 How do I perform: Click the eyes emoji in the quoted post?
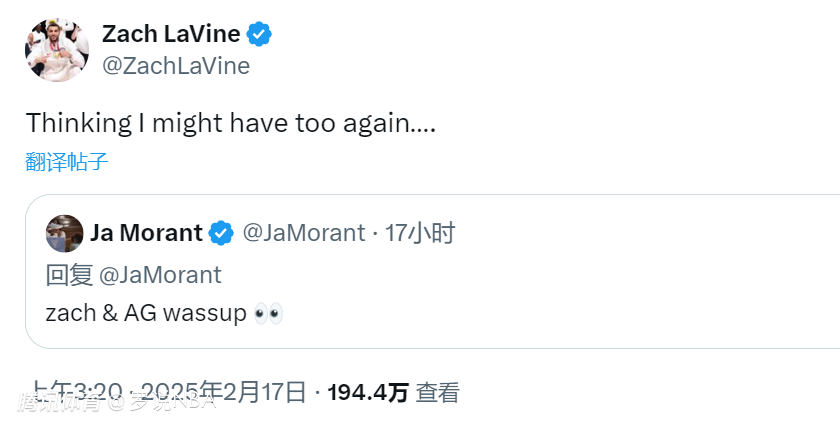click(x=269, y=313)
